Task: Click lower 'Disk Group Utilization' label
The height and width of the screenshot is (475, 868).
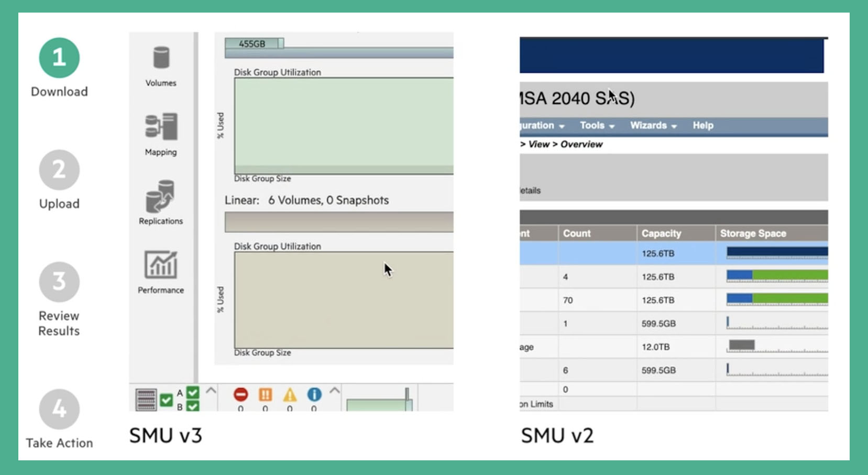Action: 277,246
